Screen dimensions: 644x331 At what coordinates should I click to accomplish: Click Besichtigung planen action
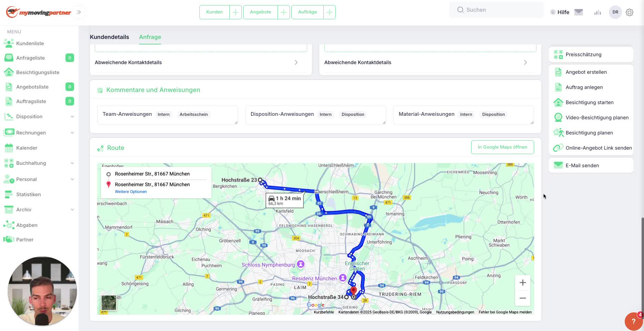click(x=589, y=133)
